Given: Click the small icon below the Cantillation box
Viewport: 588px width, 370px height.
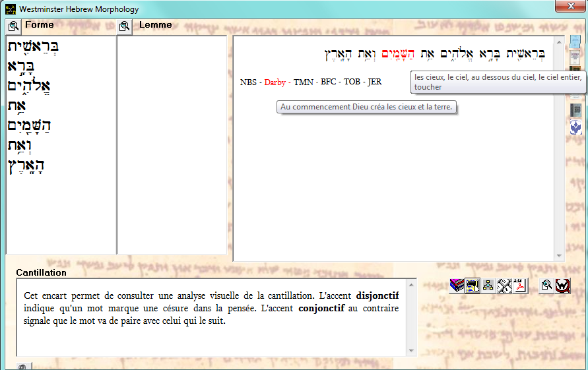Looking at the screenshot, I should [24, 366].
